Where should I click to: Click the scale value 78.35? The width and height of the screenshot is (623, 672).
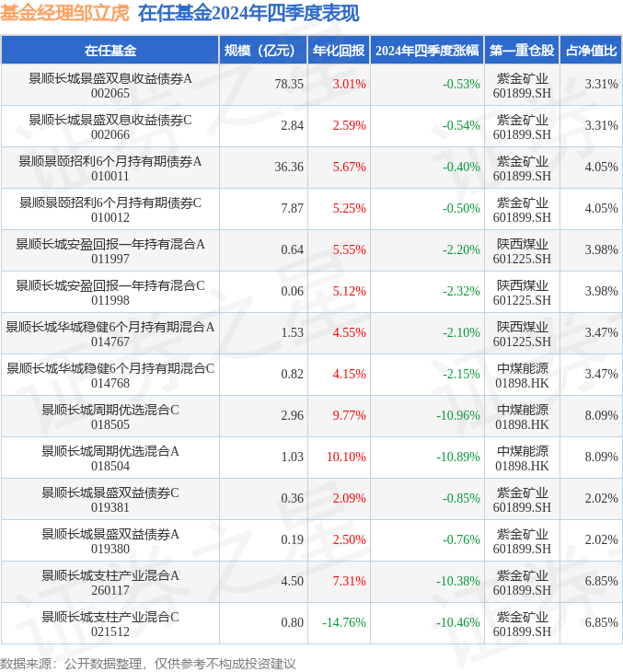tap(289, 84)
